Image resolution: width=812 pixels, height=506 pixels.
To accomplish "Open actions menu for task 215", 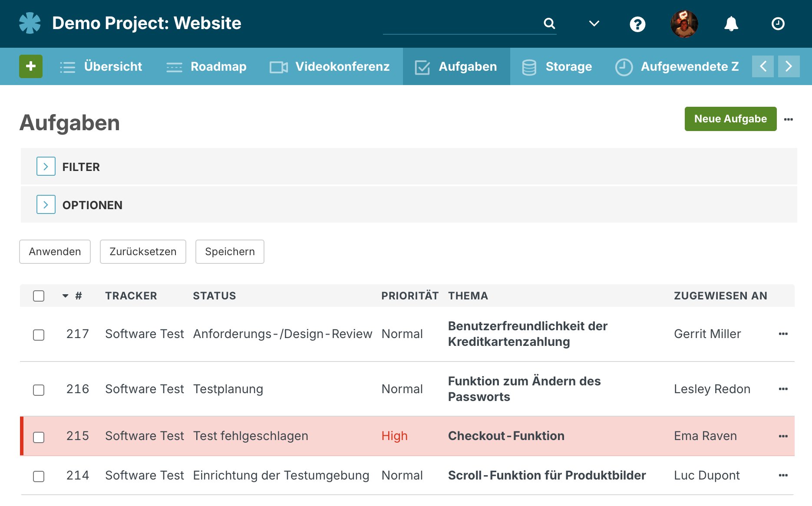I will [x=783, y=436].
